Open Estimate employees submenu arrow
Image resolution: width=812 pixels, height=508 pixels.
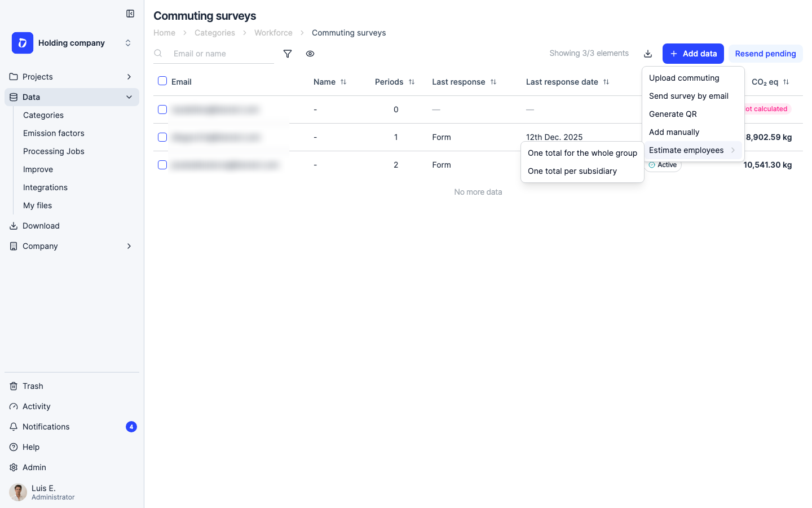coord(733,150)
